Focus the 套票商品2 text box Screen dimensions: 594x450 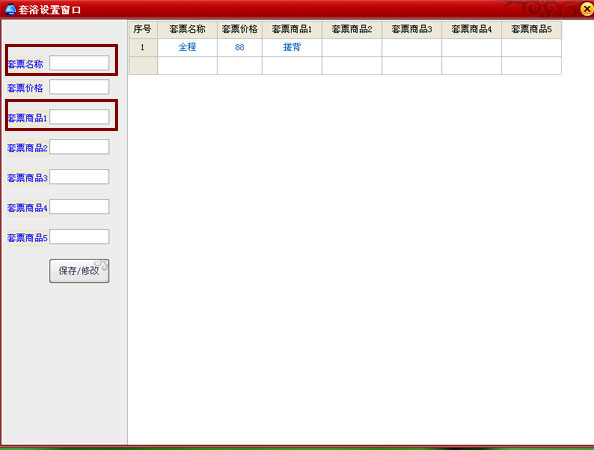point(79,147)
